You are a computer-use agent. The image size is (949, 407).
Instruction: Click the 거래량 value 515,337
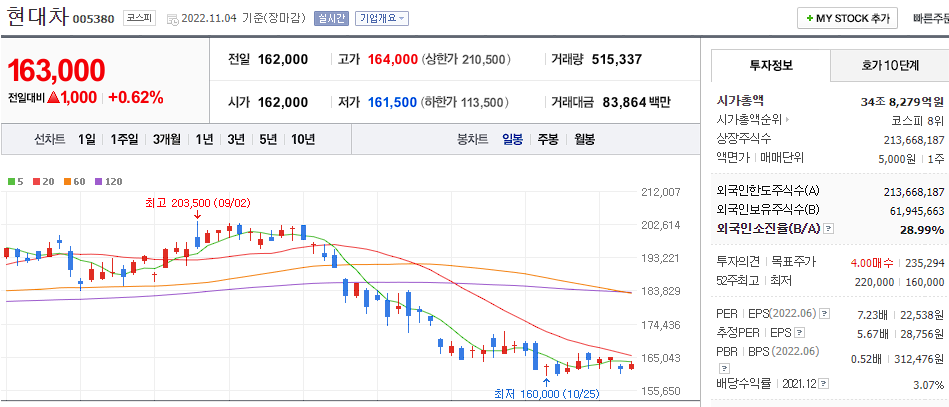pos(617,59)
